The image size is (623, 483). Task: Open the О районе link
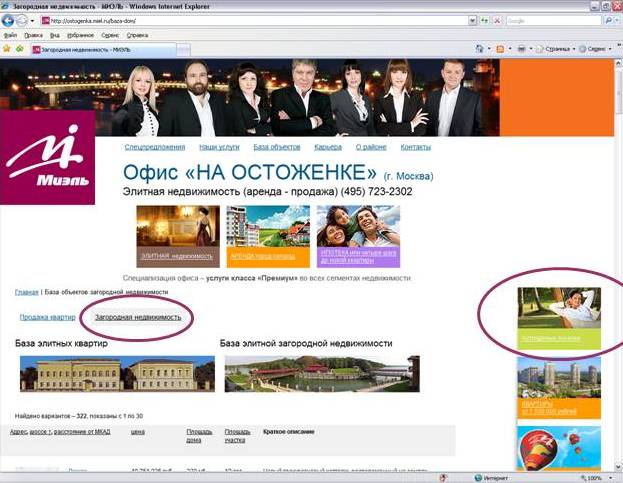pos(371,147)
